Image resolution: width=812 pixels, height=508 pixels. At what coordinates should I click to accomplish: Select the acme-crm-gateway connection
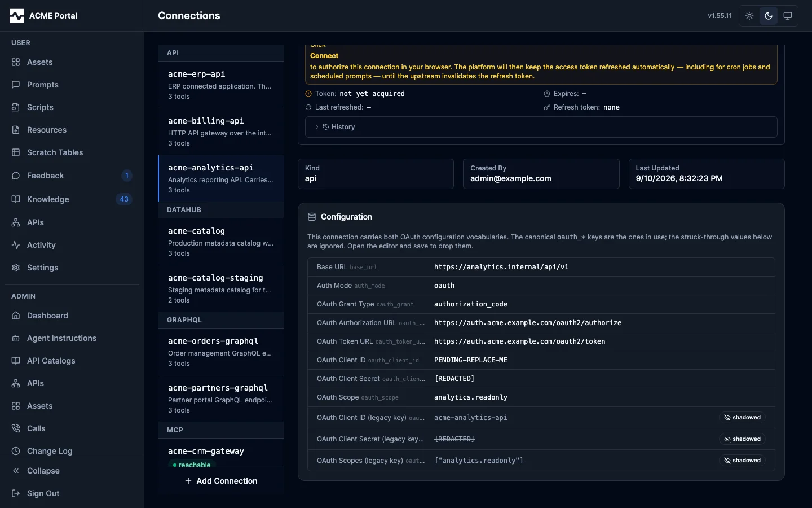pos(221,453)
